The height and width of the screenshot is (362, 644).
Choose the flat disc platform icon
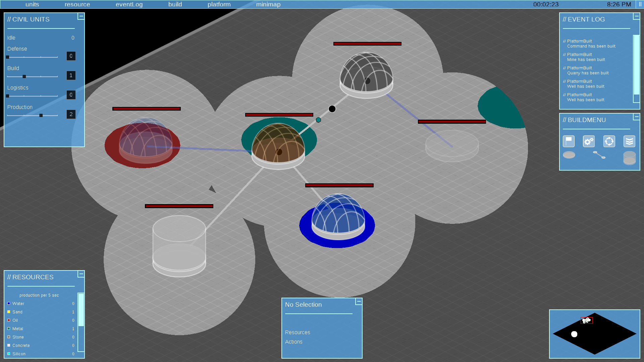click(x=569, y=155)
